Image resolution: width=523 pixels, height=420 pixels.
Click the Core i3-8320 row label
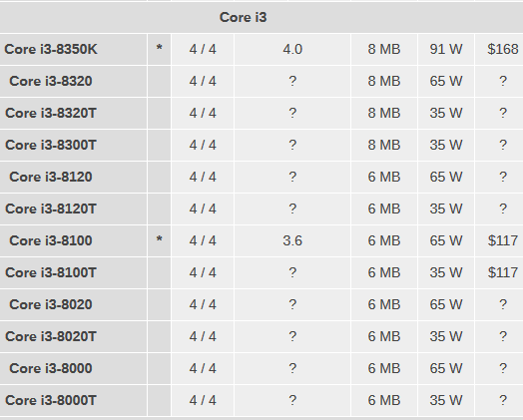click(x=51, y=82)
